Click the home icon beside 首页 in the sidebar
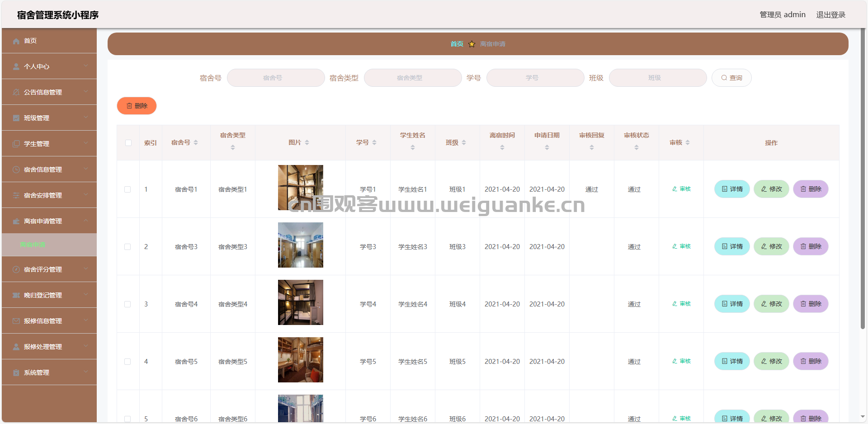 pyautogui.click(x=16, y=41)
